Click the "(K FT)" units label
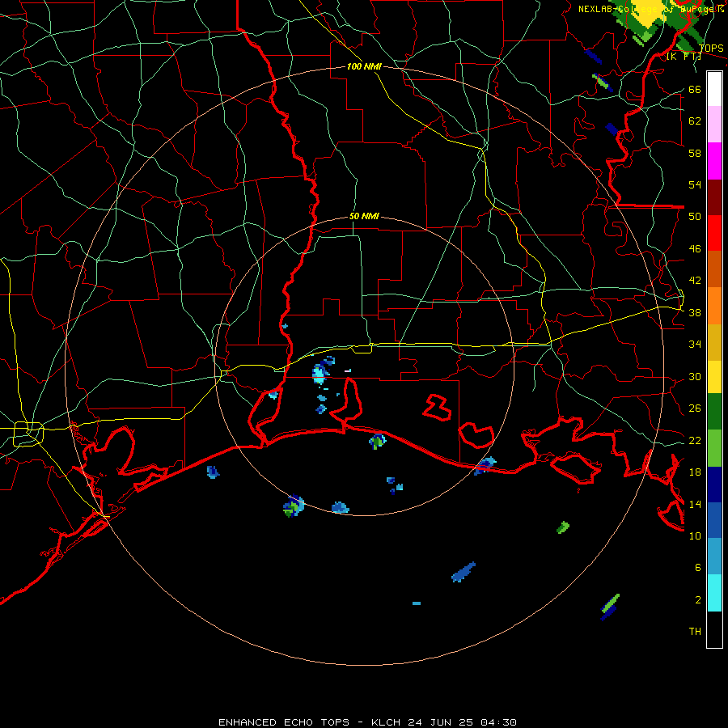This screenshot has height=728, width=728. point(684,57)
